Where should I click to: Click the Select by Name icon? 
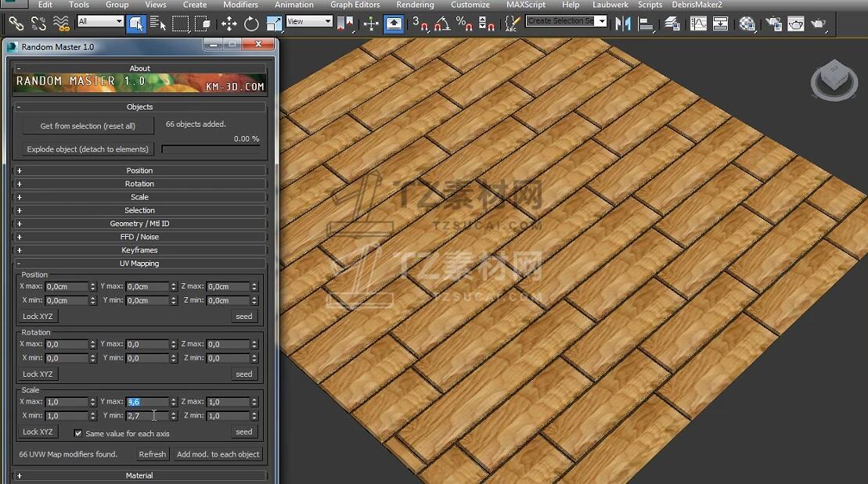(158, 23)
